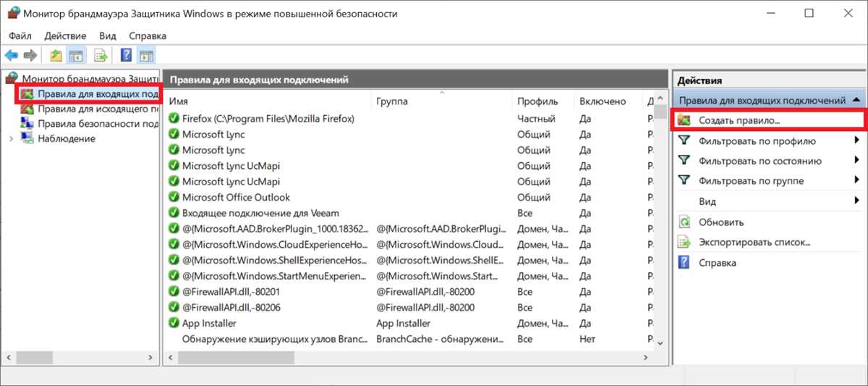Click the Нет enabled value of the BranchCache rule
Viewport: 868px width, 386px height.
tap(587, 338)
